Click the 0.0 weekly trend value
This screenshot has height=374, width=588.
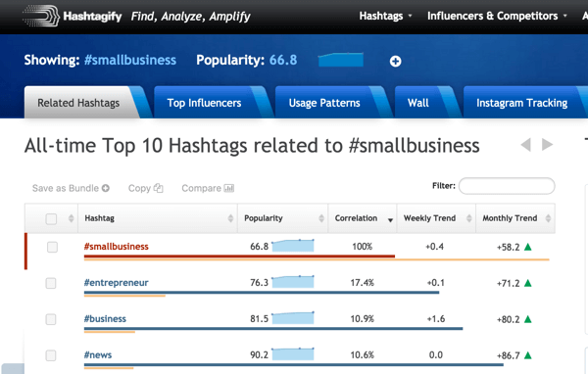pyautogui.click(x=436, y=354)
